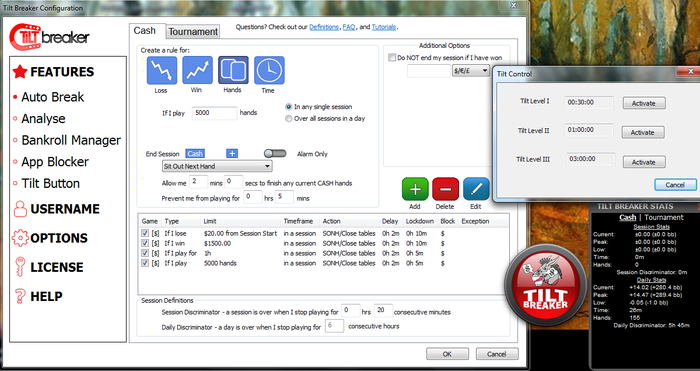Click the 'Allow me' mins field
This screenshot has height=371, width=700.
[x=199, y=182]
